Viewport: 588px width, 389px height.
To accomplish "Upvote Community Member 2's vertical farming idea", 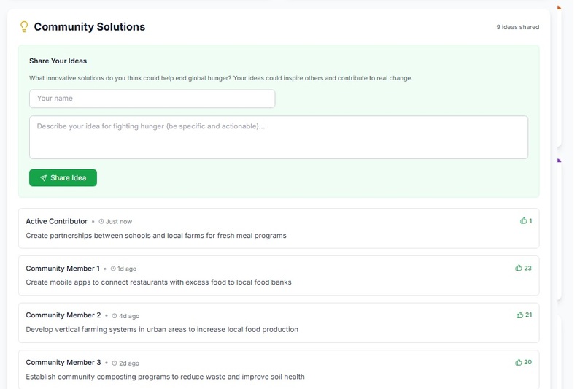I will (524, 315).
